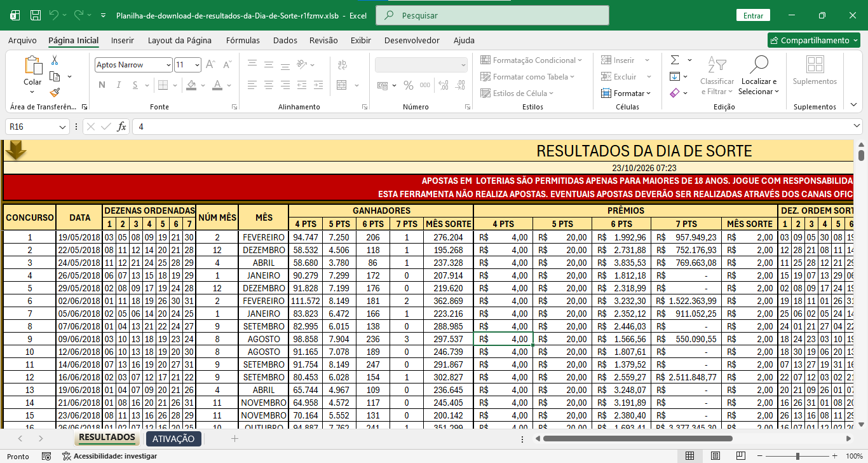Click the Undo arrow in the title bar

tap(54, 15)
